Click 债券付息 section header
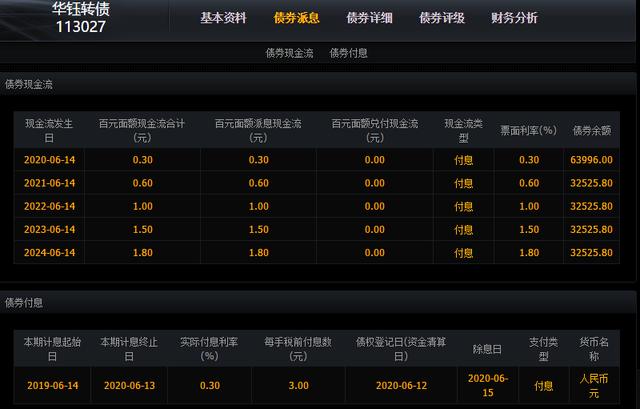Screen dimensions: 640x409 24,303
